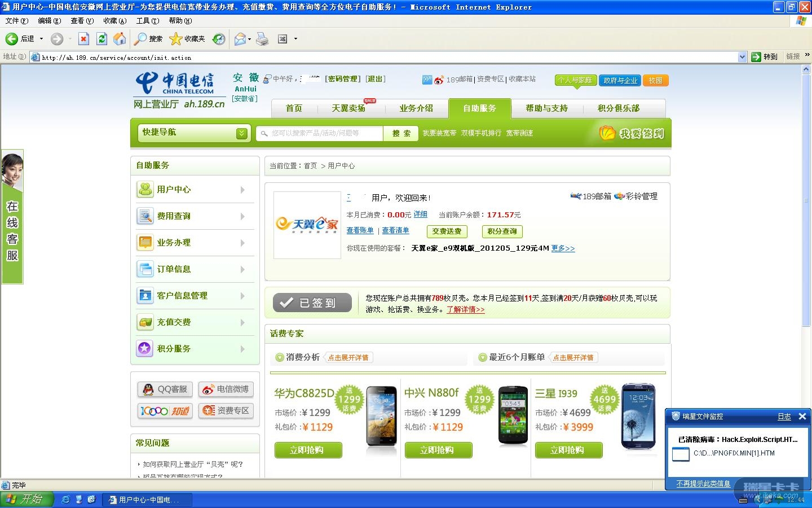Open the address bar history dropdown arrow

point(743,56)
